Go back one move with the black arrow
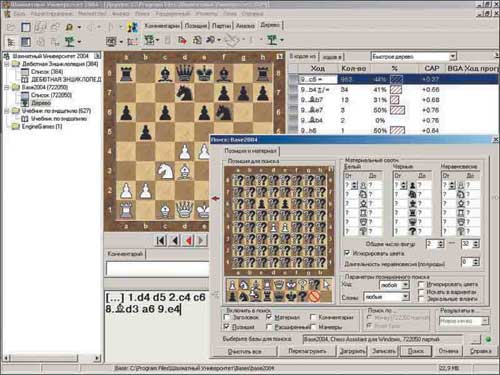The width and height of the screenshot is (500, 375). (175, 240)
